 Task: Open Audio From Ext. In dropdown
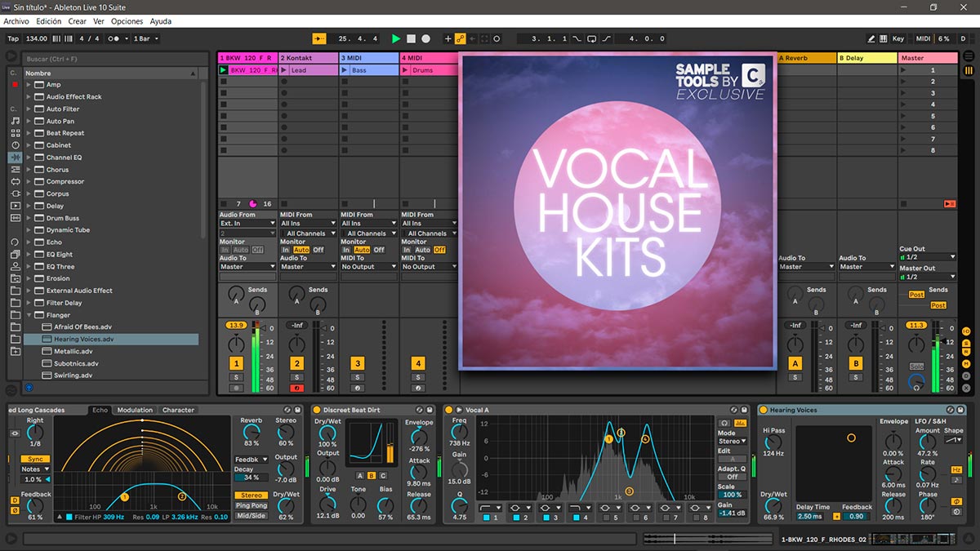247,223
